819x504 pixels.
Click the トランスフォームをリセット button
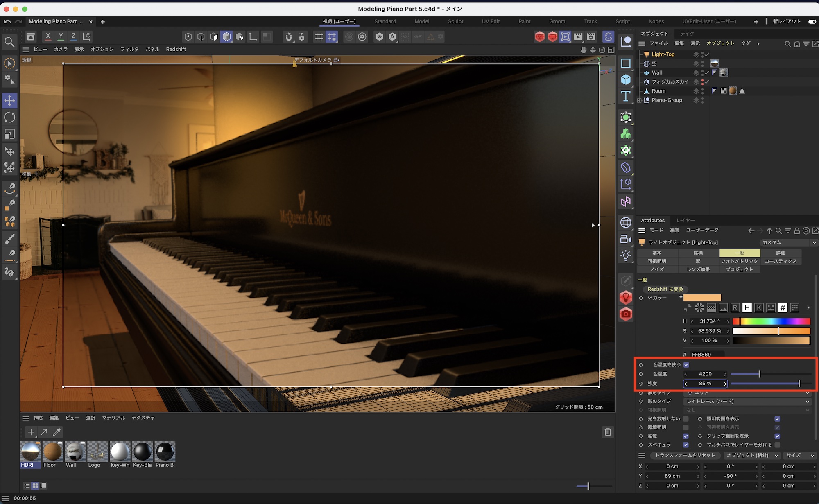(685, 455)
